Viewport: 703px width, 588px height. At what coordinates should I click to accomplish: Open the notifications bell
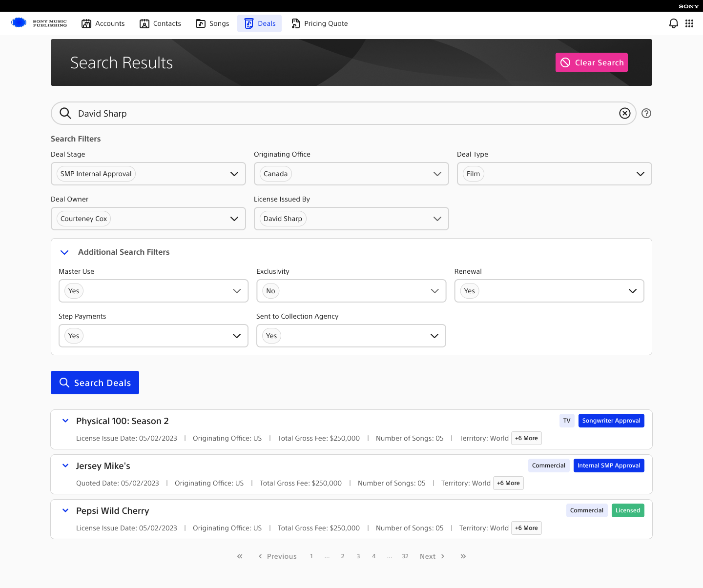tap(674, 23)
